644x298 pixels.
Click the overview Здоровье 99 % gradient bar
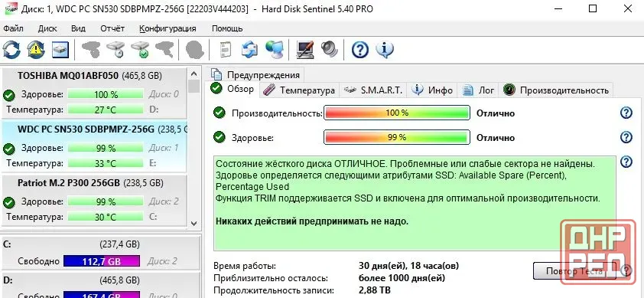click(x=397, y=137)
